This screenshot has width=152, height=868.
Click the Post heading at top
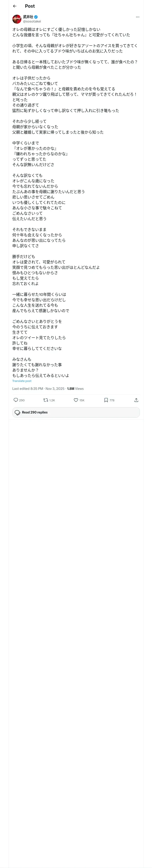click(x=30, y=6)
